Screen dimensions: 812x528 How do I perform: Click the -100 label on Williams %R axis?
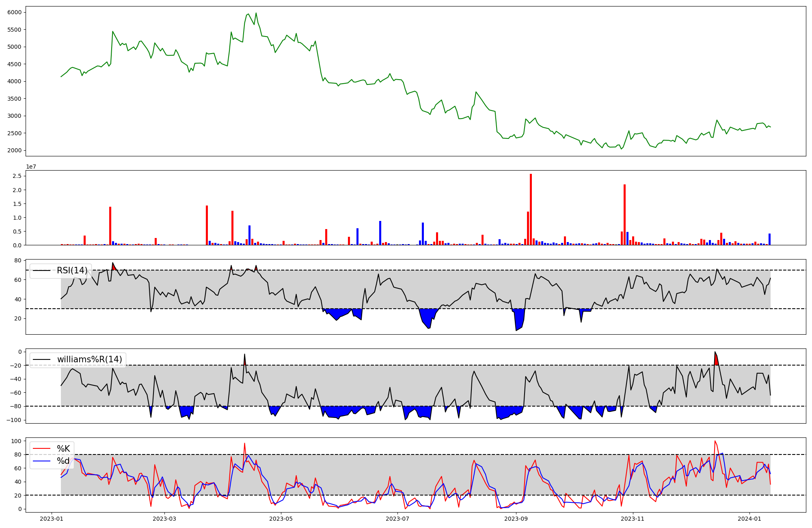[14, 420]
